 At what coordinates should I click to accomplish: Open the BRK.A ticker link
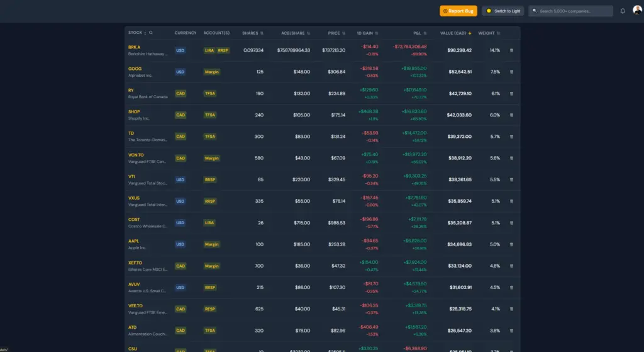coord(135,47)
